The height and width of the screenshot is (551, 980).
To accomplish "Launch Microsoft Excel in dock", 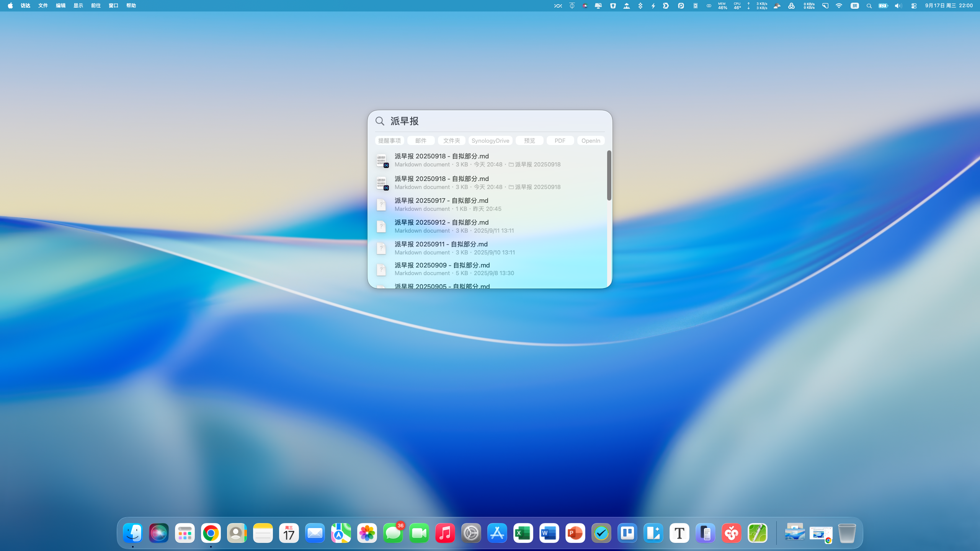I will 523,533.
